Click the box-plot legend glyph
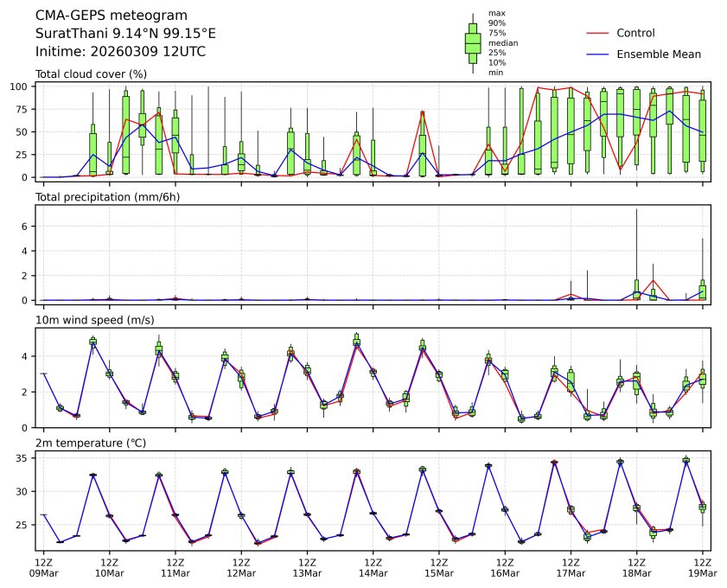The height and width of the screenshot is (588, 727). pyautogui.click(x=472, y=43)
